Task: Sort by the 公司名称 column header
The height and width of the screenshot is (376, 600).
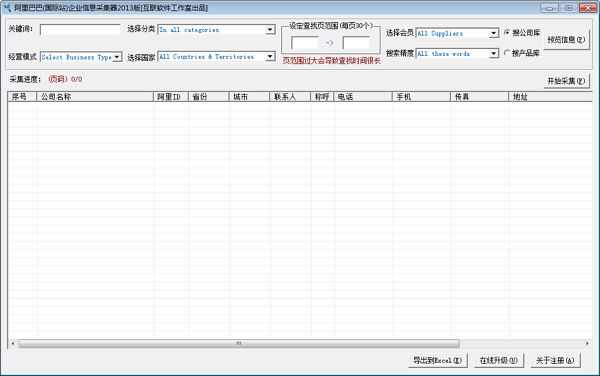Action: tap(95, 97)
